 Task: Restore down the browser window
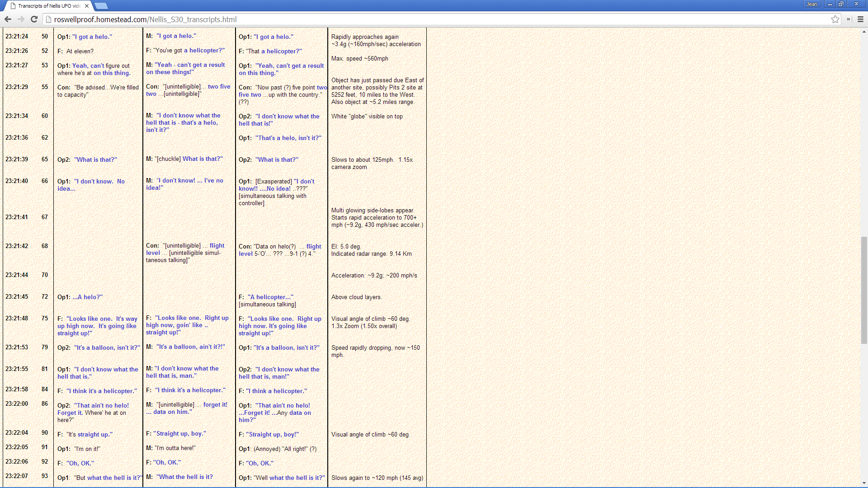click(x=841, y=4)
